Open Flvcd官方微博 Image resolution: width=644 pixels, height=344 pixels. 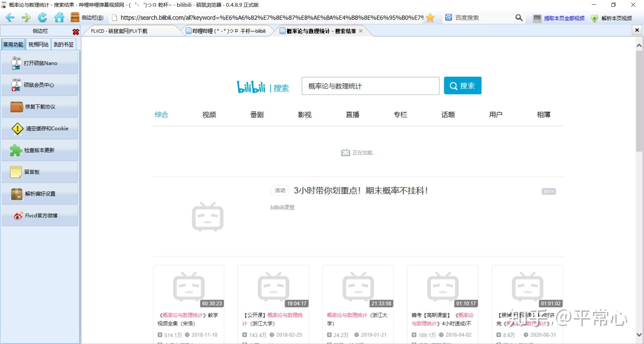tap(40, 215)
